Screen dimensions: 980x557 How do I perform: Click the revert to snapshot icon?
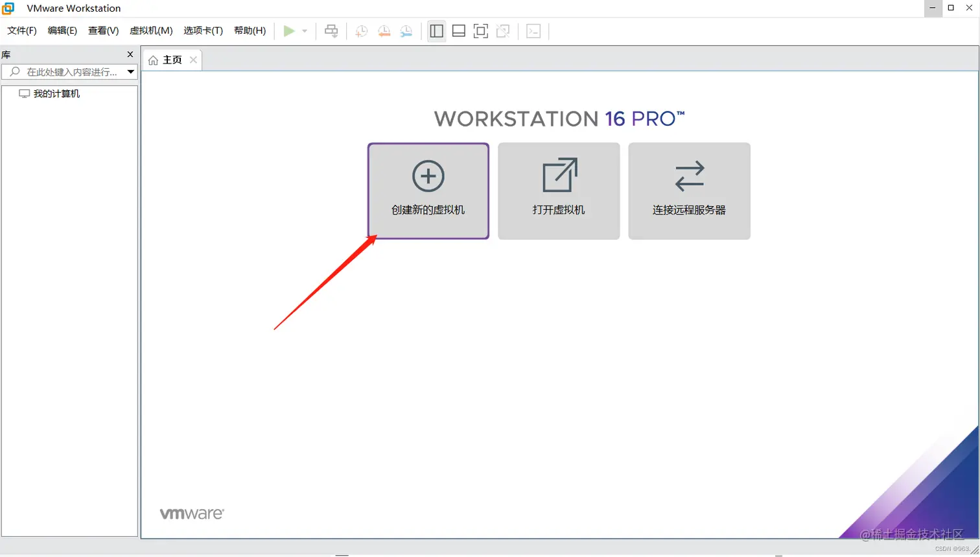(384, 31)
